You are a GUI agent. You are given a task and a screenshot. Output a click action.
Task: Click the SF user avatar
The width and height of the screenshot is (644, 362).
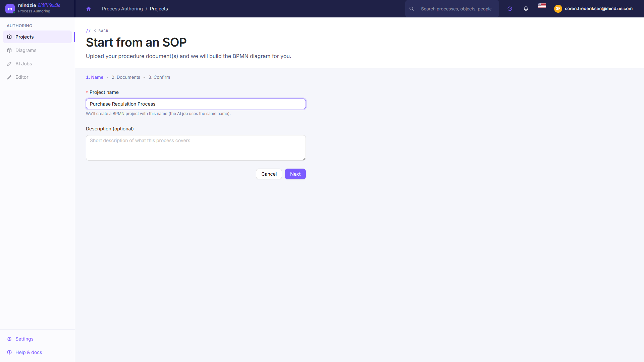[x=558, y=9]
